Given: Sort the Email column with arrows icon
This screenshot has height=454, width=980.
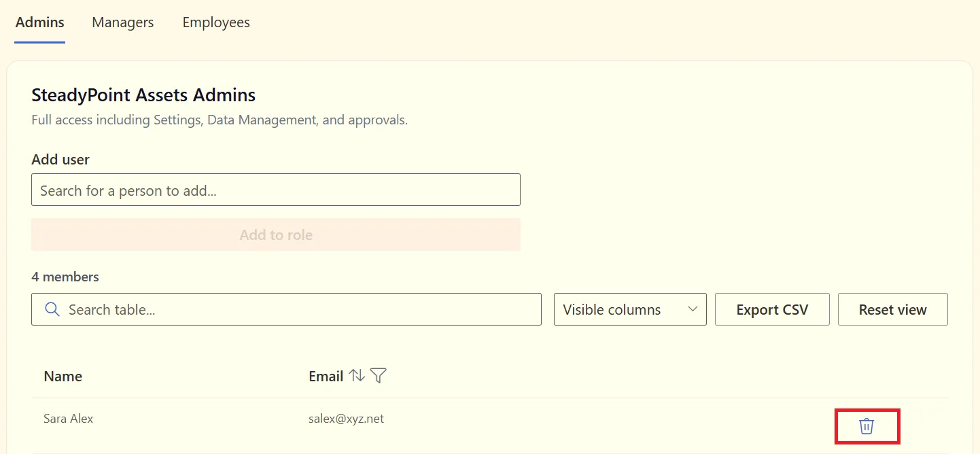Looking at the screenshot, I should tap(357, 376).
